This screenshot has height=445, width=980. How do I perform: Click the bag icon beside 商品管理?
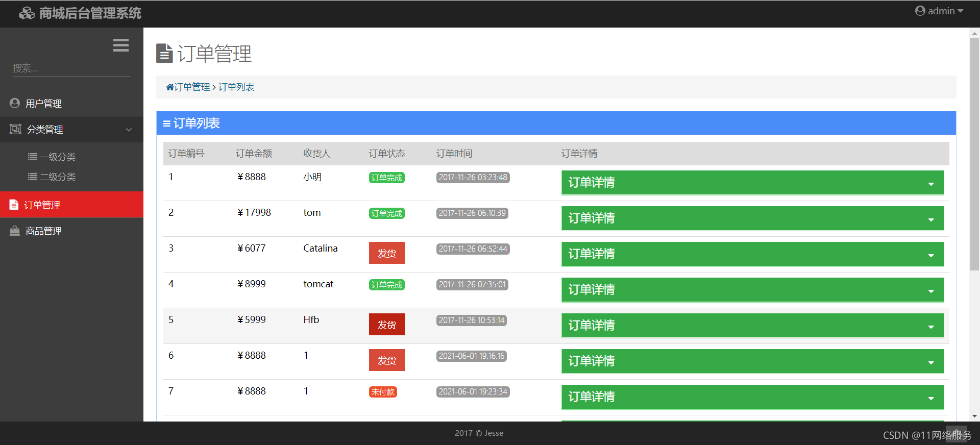tap(15, 231)
